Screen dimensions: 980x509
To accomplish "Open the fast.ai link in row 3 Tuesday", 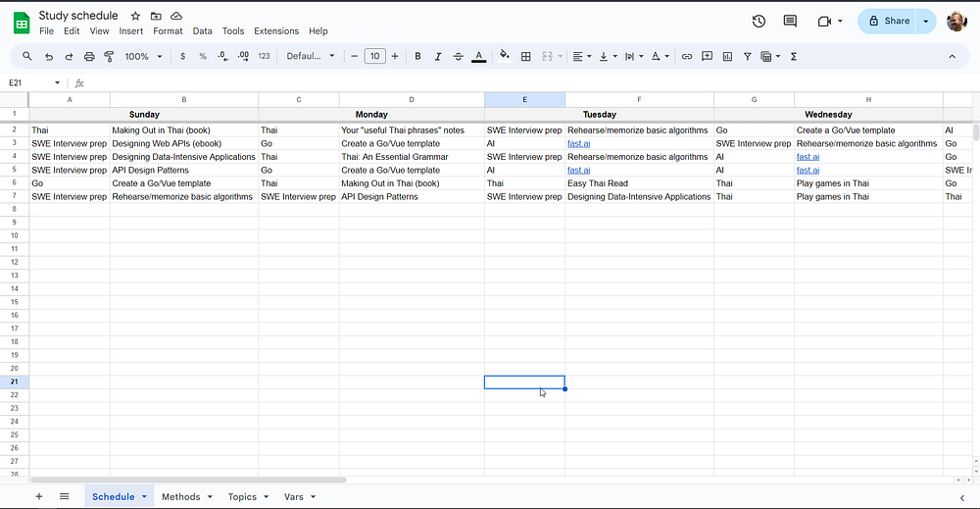I will [579, 144].
